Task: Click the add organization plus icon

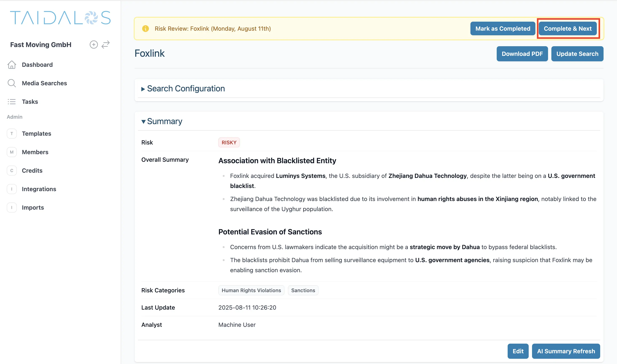Action: (94, 45)
